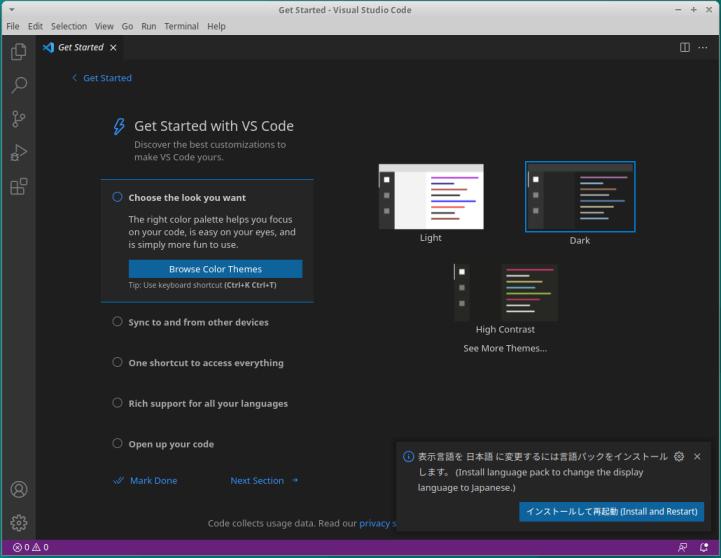This screenshot has height=558, width=721.
Task: Click See More Themes link
Action: click(505, 348)
